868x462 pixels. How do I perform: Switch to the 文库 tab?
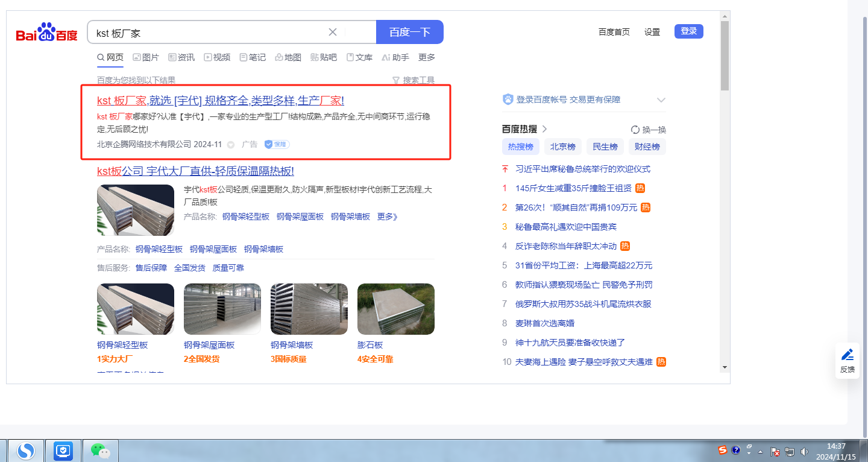[359, 57]
